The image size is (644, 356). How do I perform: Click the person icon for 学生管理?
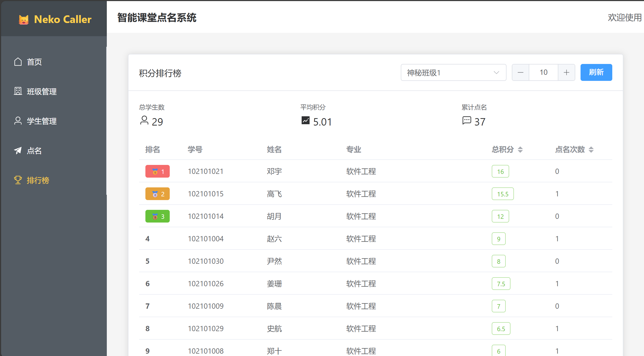point(18,121)
